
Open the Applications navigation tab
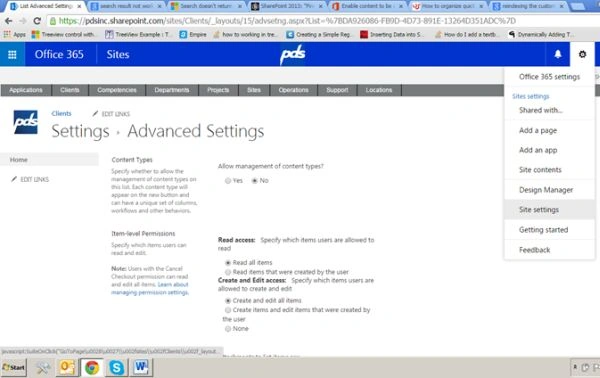(26, 90)
